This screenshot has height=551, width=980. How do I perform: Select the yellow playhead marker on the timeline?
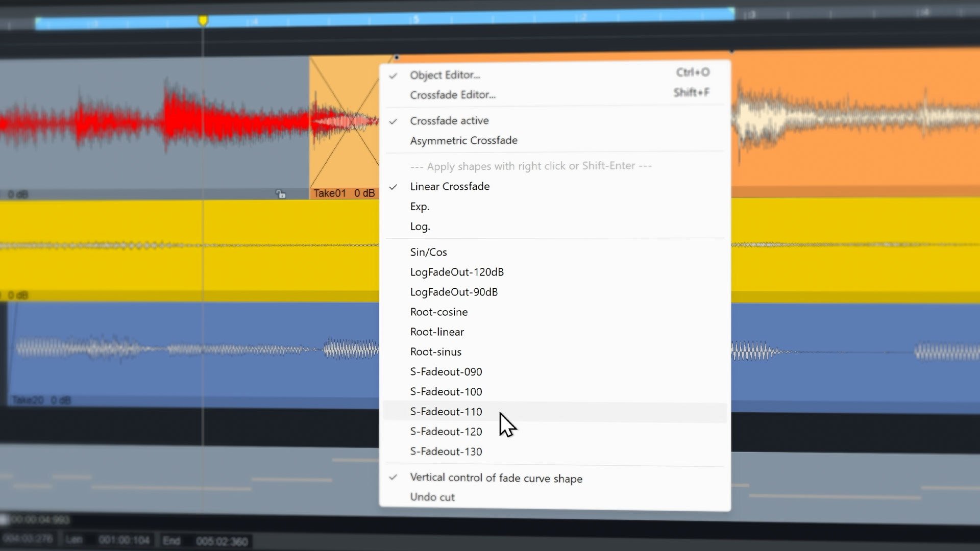tap(203, 19)
